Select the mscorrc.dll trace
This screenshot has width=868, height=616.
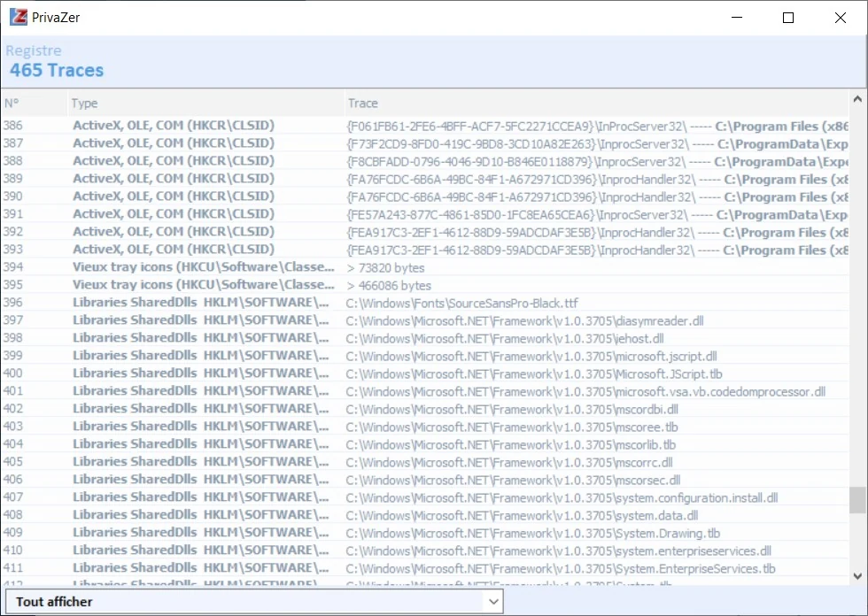coord(424,462)
